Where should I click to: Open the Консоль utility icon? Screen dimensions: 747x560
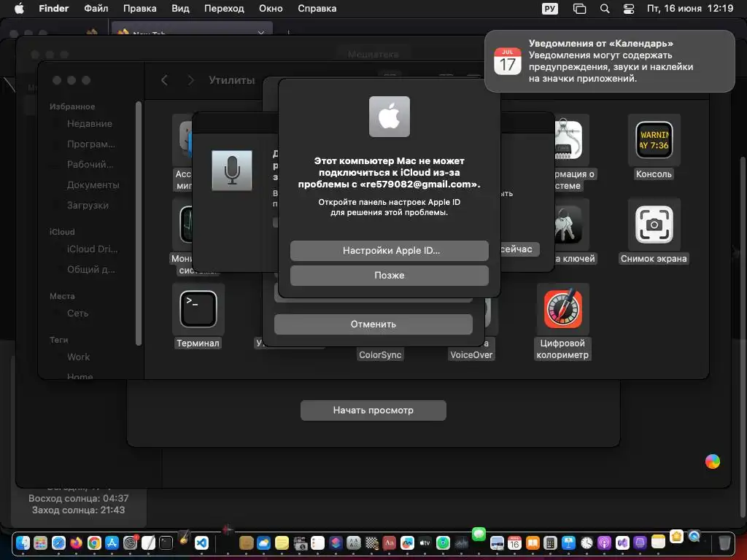click(654, 140)
